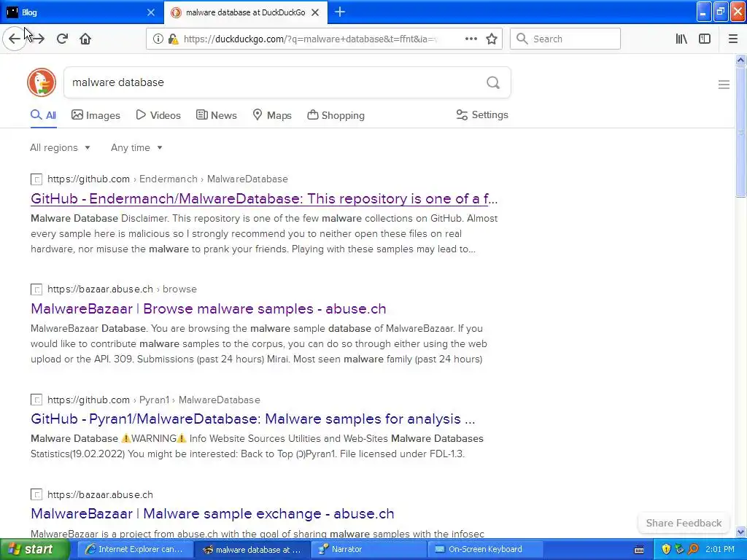Reload the current page
Viewport: 747px width, 560px height.
tap(62, 39)
